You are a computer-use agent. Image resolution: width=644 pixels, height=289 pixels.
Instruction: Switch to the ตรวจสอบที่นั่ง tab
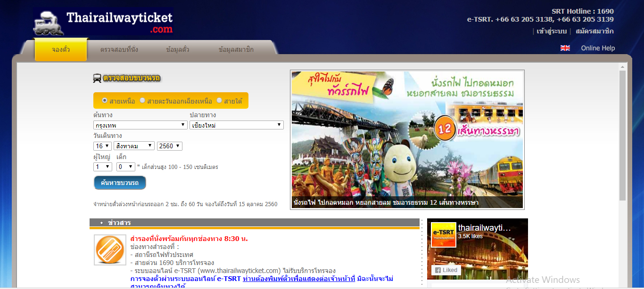(x=119, y=50)
